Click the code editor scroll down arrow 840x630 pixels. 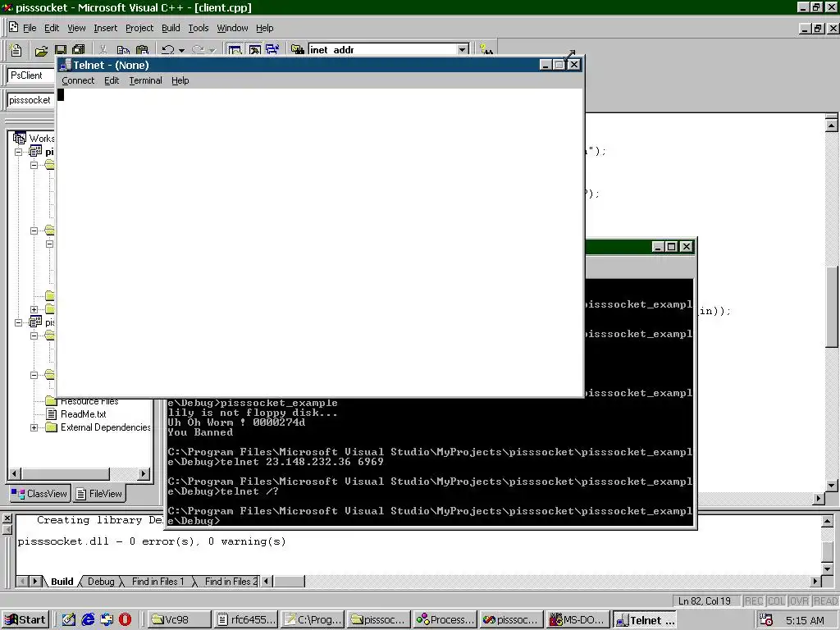pyautogui.click(x=832, y=486)
